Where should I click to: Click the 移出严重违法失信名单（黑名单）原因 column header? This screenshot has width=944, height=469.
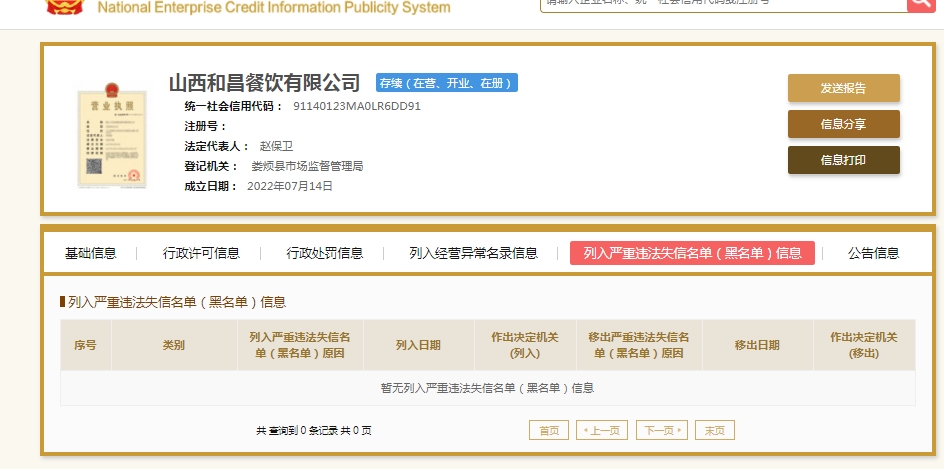click(639, 345)
